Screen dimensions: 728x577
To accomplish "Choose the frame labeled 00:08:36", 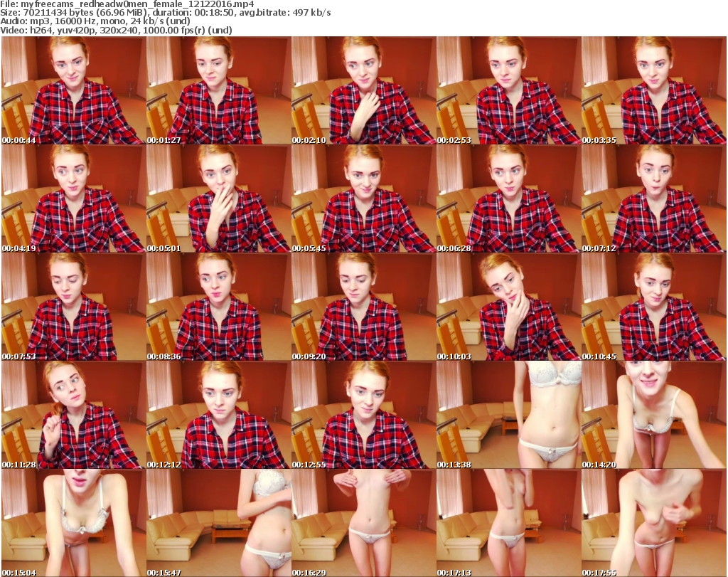I will [x=219, y=307].
